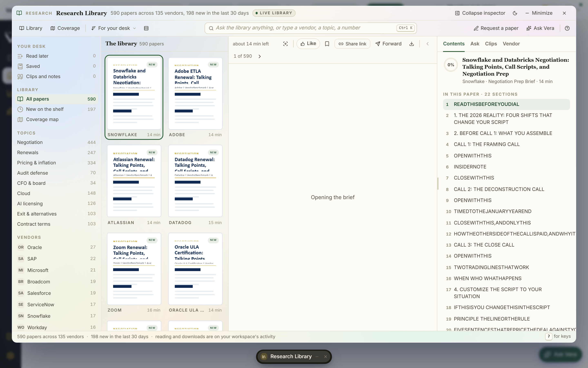Filter by Broadcom vendor
This screenshot has width=588, height=368.
click(x=56, y=282)
